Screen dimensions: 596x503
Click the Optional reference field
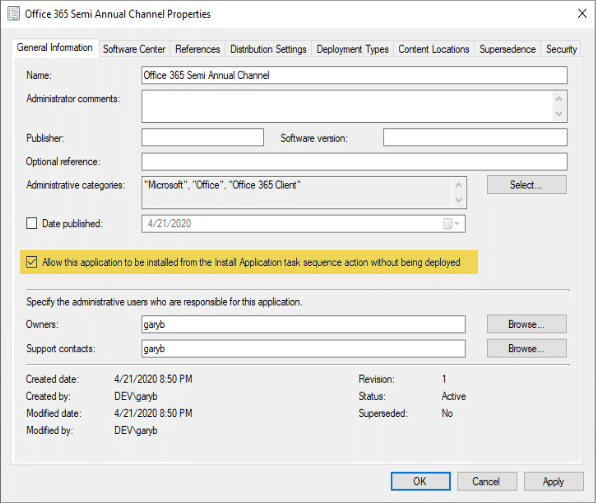[x=355, y=162]
